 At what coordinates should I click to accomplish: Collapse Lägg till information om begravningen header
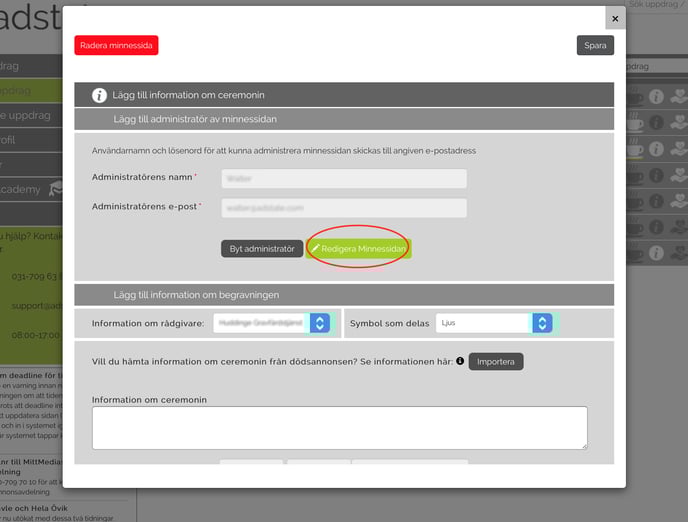[x=344, y=295]
